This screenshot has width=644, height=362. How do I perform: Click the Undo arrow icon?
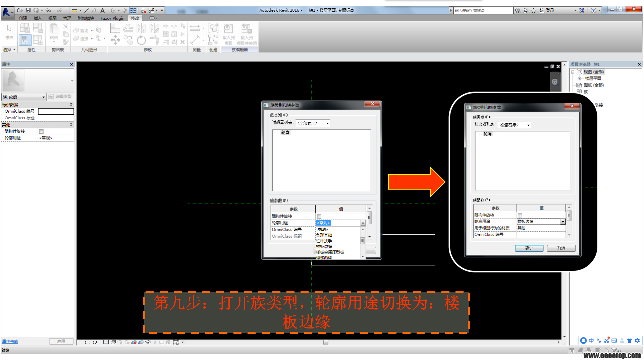[48, 10]
